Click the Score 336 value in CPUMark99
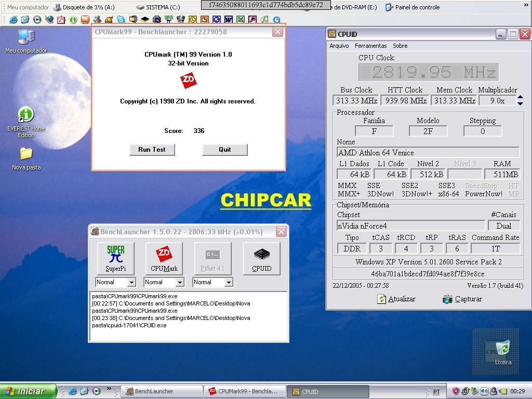532x399 pixels. (199, 130)
